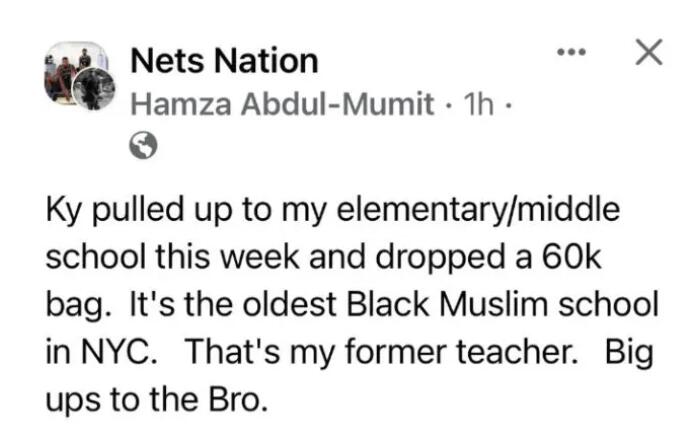684x437 pixels.
Task: Click the globe Public audience icon
Action: pos(144,147)
